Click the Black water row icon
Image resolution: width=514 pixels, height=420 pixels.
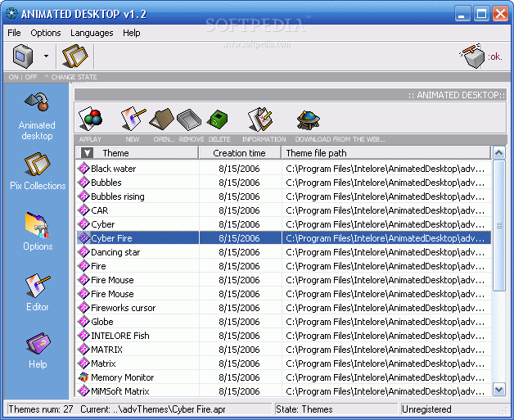coord(83,168)
